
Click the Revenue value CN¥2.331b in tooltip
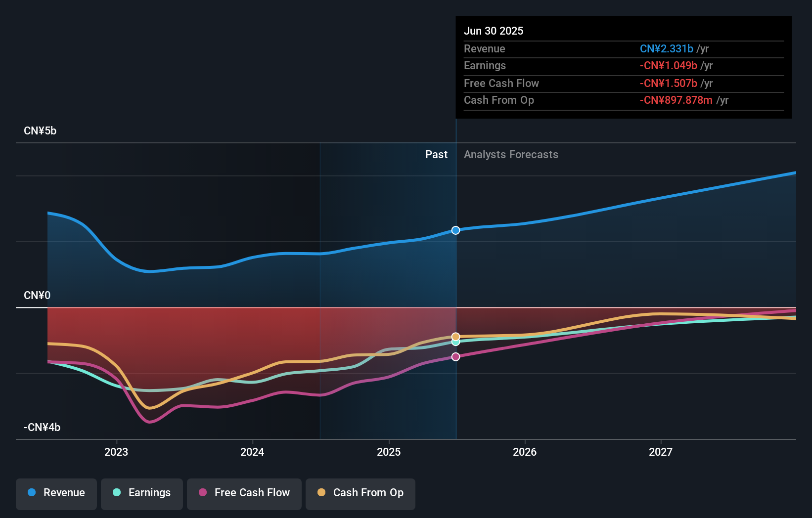coord(667,48)
